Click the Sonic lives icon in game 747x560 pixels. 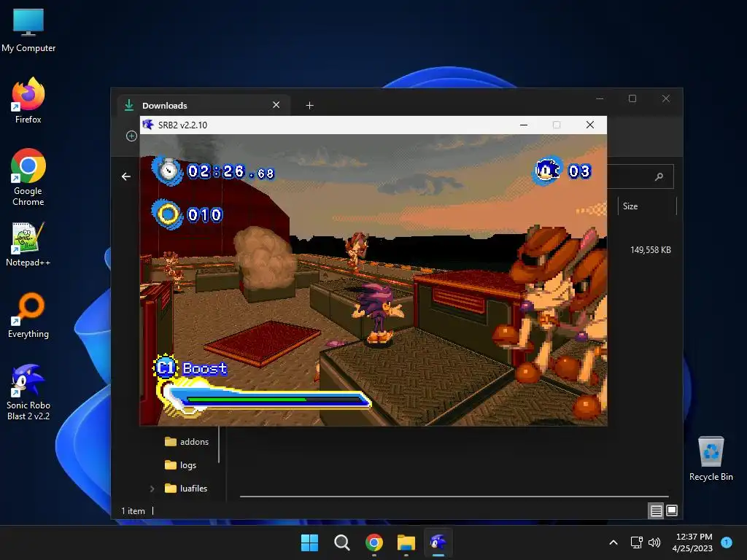pyautogui.click(x=547, y=171)
